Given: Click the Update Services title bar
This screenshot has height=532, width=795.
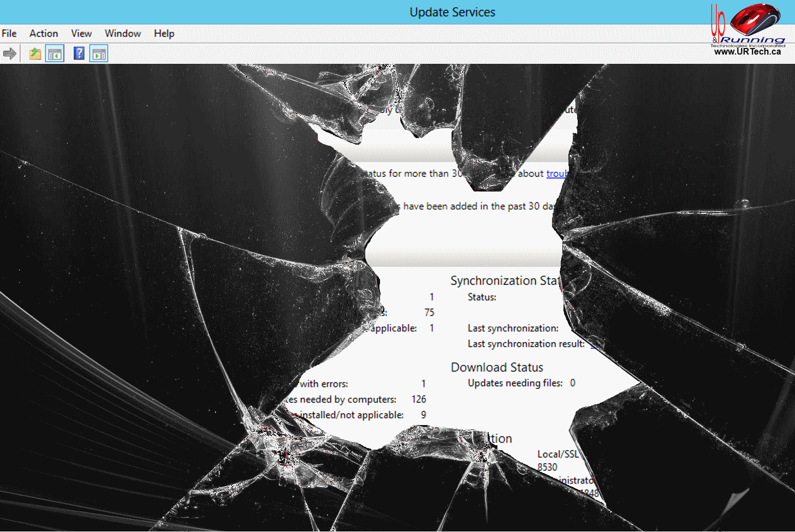Looking at the screenshot, I should pos(452,12).
